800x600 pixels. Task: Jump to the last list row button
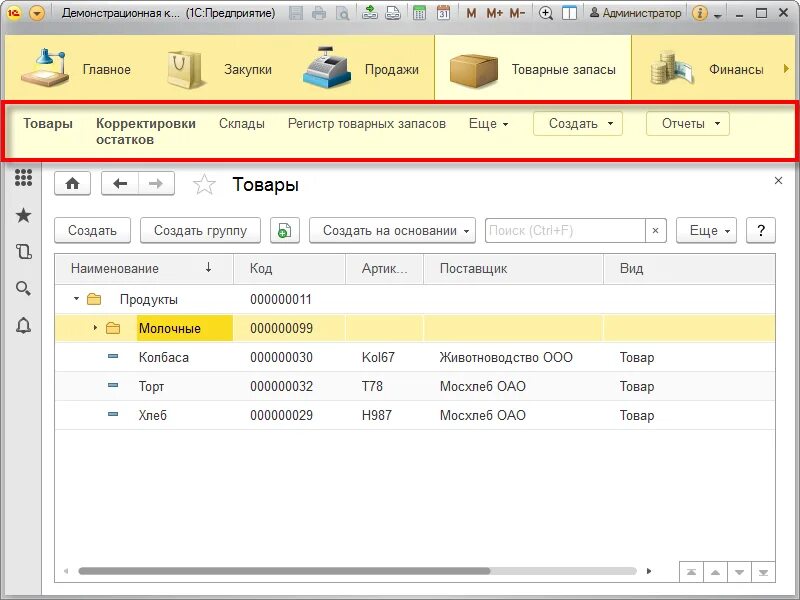coord(763,572)
